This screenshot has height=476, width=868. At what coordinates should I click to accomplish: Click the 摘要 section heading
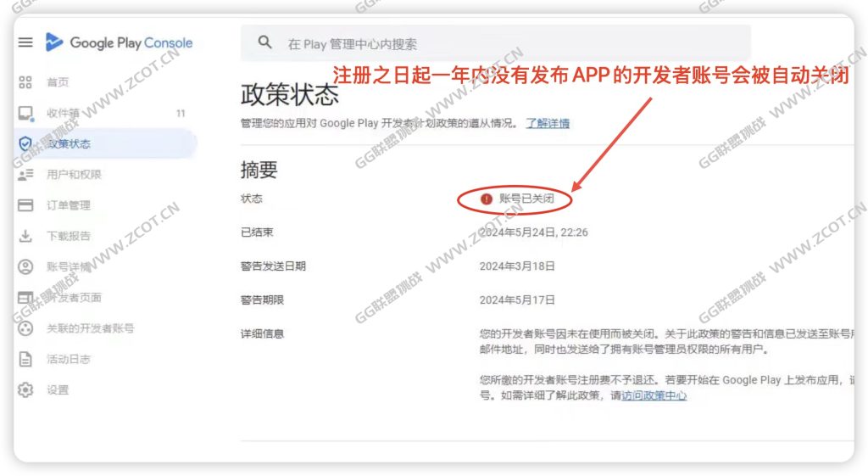(259, 170)
